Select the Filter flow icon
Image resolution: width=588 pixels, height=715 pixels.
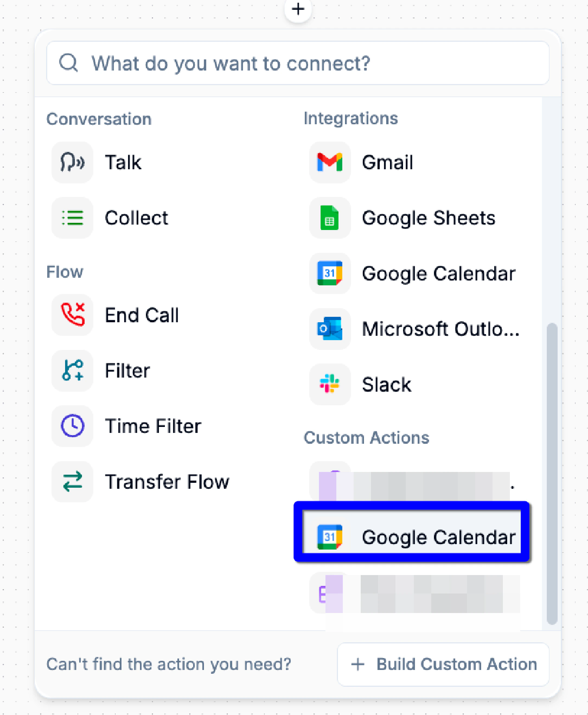pyautogui.click(x=72, y=370)
